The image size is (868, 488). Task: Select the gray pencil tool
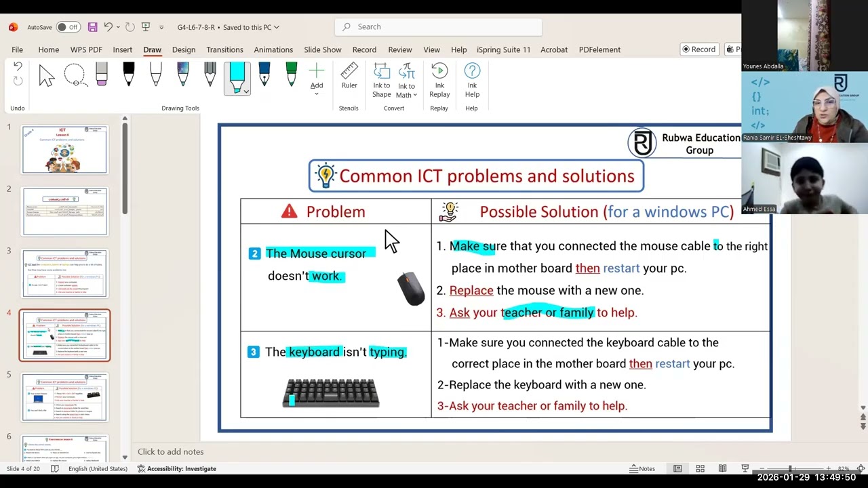210,75
